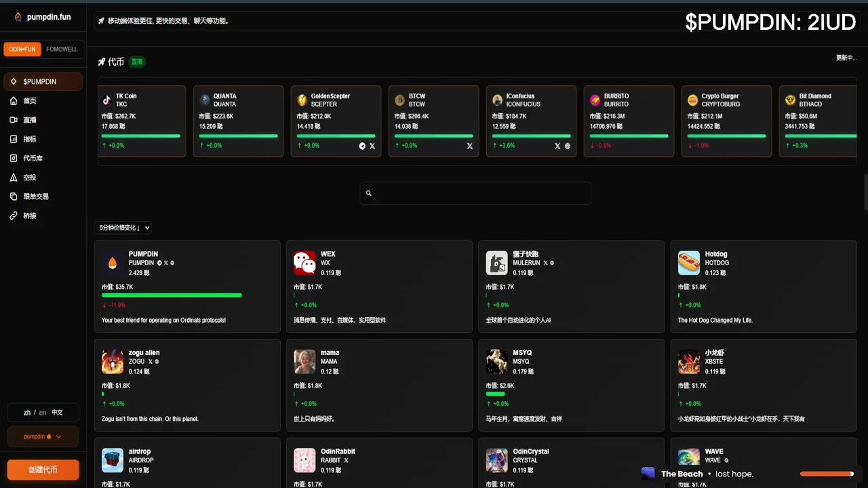Open the OdinRabbit token card
Viewport: 868px width, 488px height.
(x=379, y=463)
